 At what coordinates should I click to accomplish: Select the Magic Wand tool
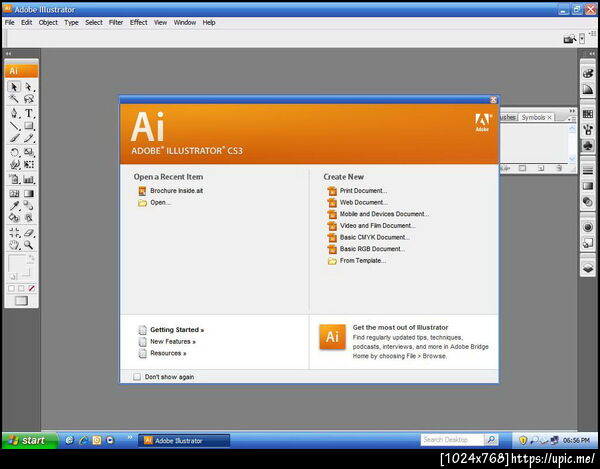coord(14,99)
